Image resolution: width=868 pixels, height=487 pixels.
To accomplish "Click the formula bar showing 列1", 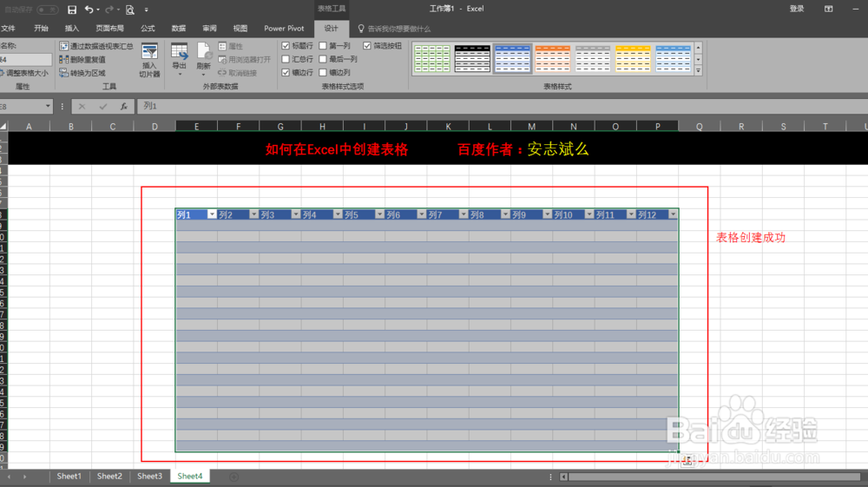I will coord(502,106).
